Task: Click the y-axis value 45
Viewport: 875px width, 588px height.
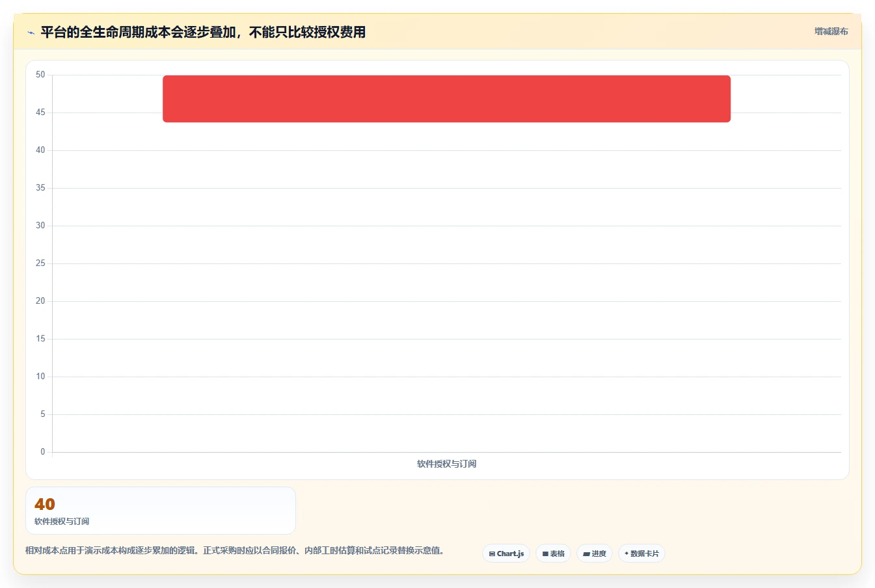Action: tap(40, 113)
